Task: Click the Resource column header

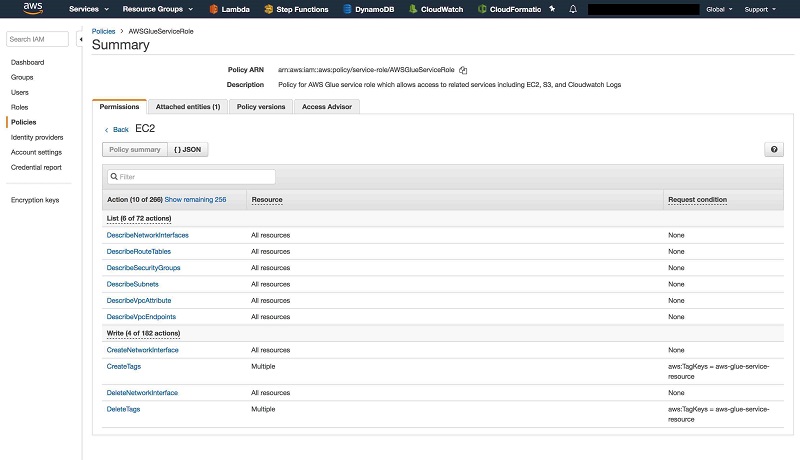Action: pos(267,199)
